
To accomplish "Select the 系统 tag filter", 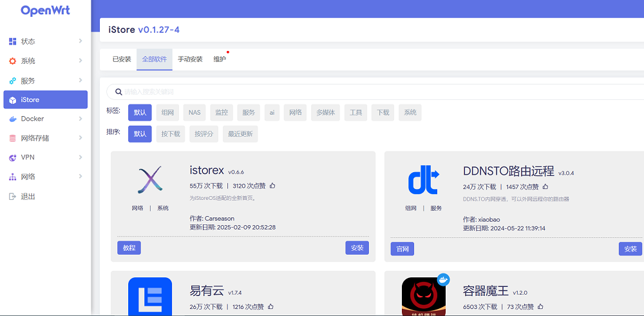I will [410, 112].
